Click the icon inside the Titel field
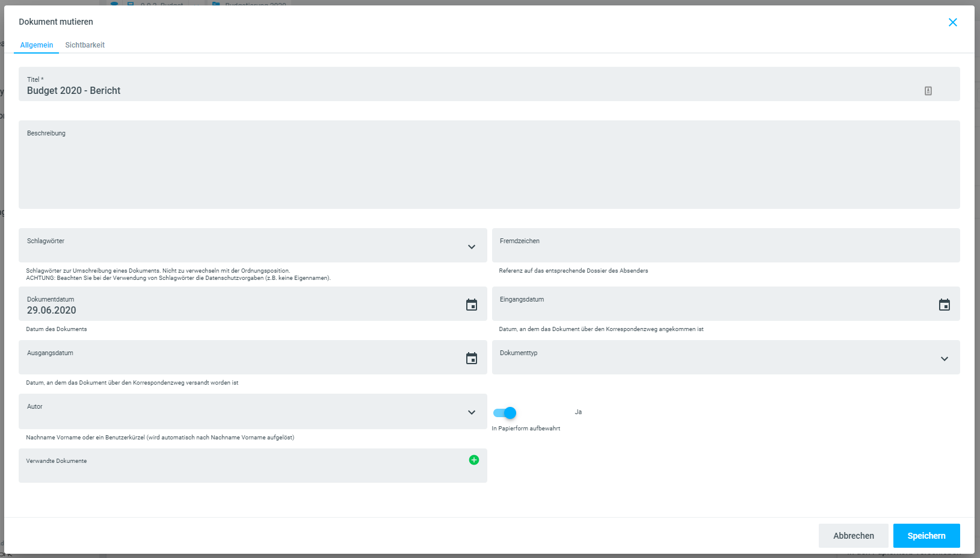Viewport: 980px width, 558px height. pos(928,91)
